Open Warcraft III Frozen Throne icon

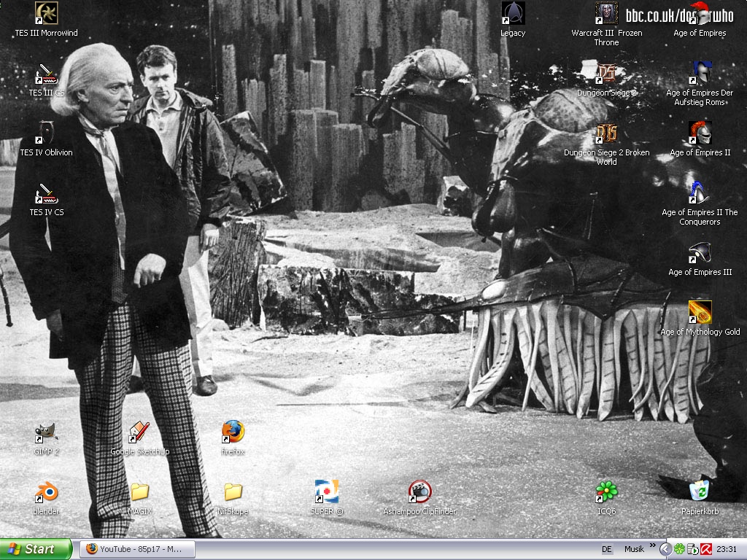[x=606, y=14]
